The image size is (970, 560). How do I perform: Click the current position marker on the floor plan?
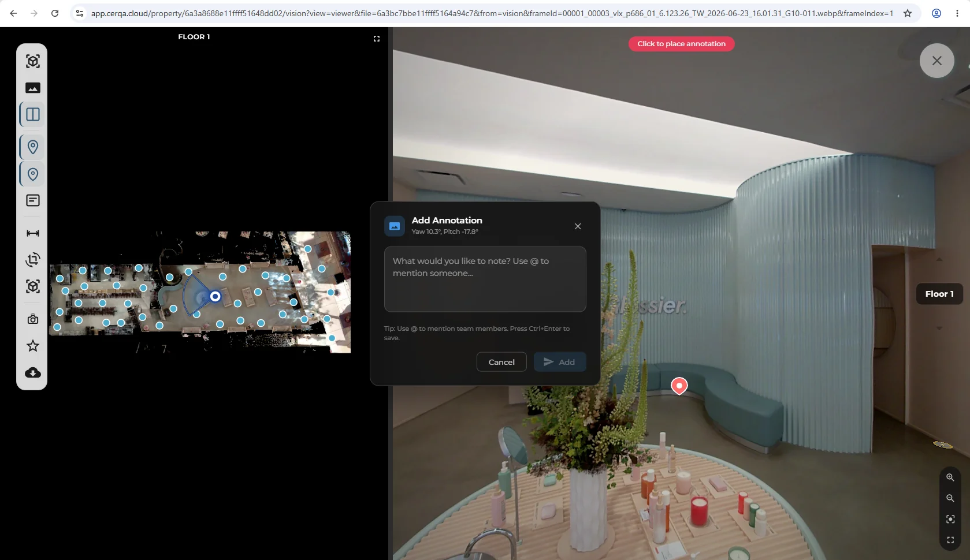(x=215, y=296)
